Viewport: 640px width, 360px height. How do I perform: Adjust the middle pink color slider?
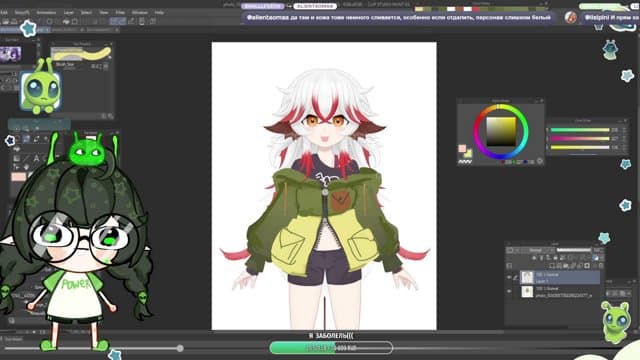580,138
